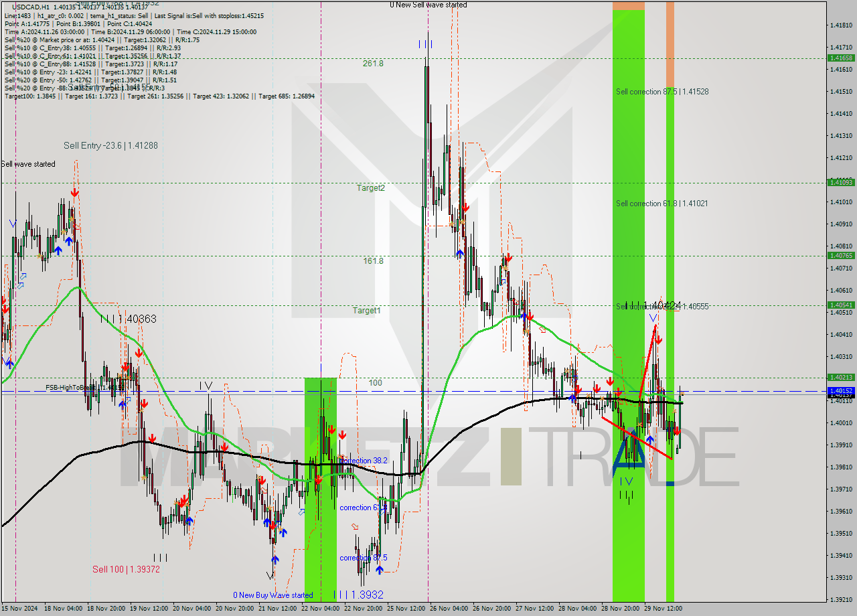Click the green 1.40765 price tag

(x=841, y=255)
